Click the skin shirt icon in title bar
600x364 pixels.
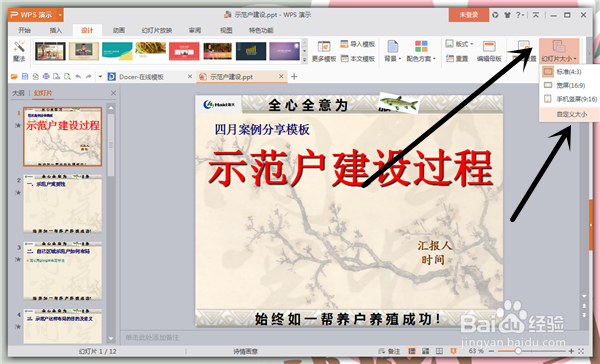point(507,15)
